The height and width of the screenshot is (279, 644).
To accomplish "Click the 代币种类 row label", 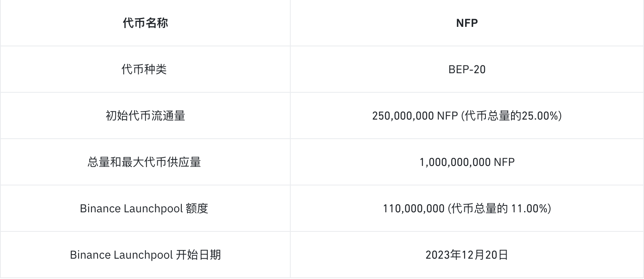I will pos(144,70).
